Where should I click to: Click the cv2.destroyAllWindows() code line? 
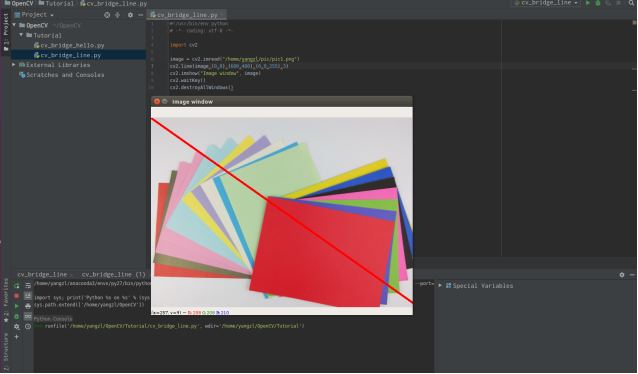tap(201, 87)
